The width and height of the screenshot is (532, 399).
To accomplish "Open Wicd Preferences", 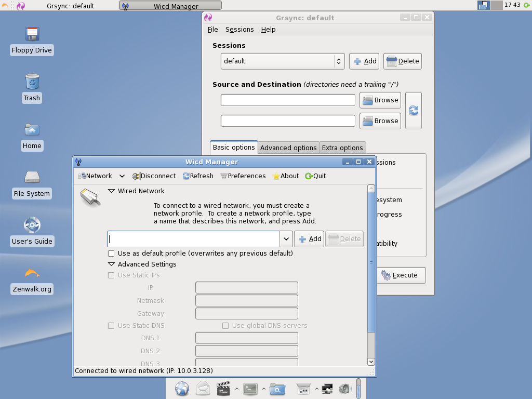I will click(243, 176).
